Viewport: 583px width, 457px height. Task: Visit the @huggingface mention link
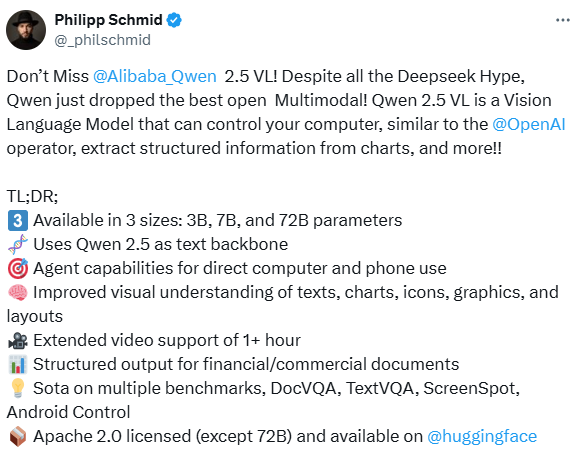pos(482,437)
